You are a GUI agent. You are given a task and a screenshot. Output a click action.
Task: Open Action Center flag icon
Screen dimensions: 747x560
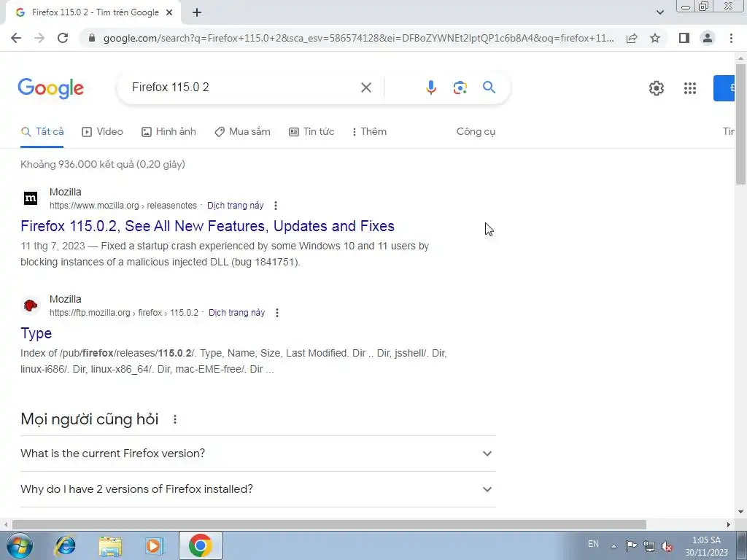pos(631,545)
